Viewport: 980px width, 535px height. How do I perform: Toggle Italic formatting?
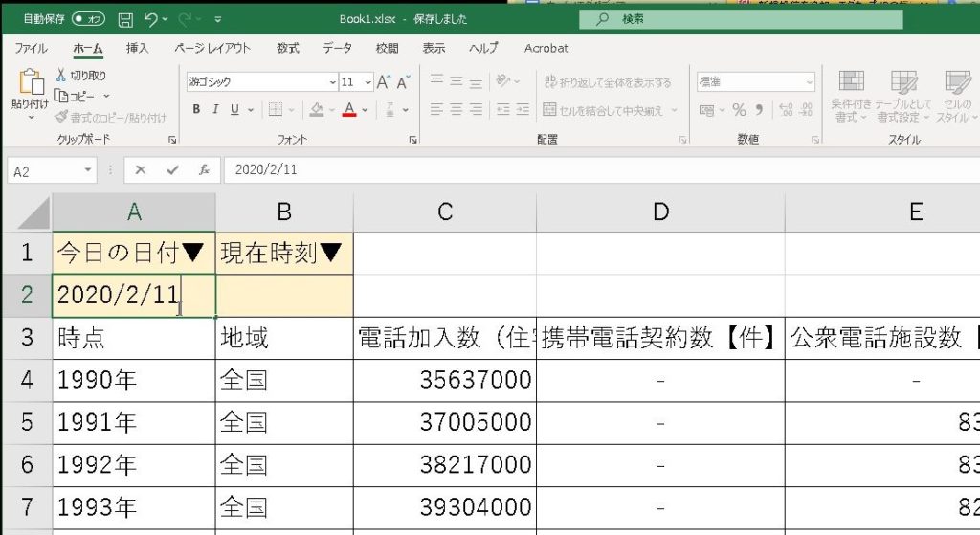pyautogui.click(x=216, y=110)
